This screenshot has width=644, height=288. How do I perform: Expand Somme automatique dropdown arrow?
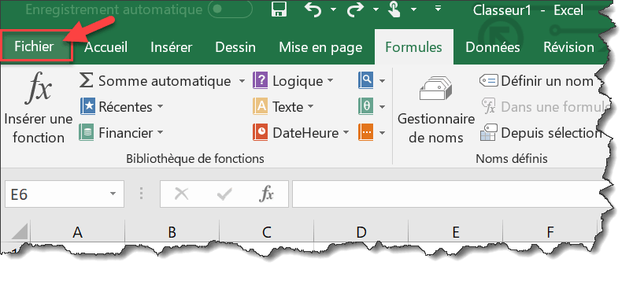(x=242, y=81)
